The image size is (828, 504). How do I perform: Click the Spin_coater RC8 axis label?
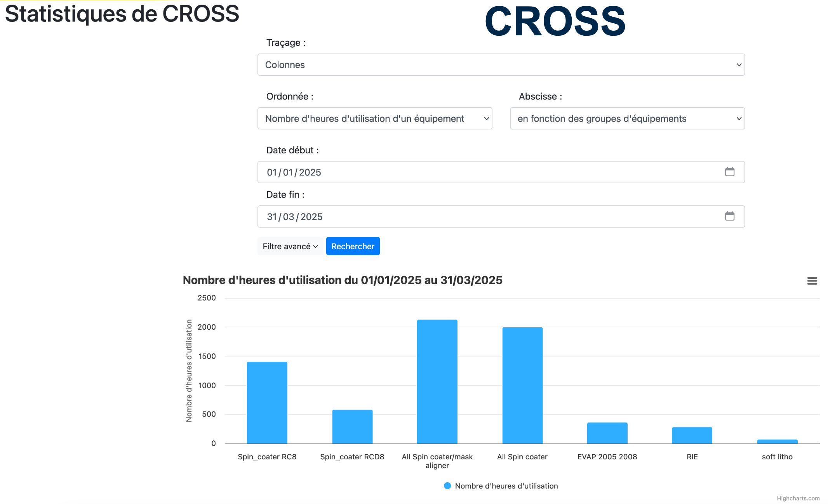267,457
